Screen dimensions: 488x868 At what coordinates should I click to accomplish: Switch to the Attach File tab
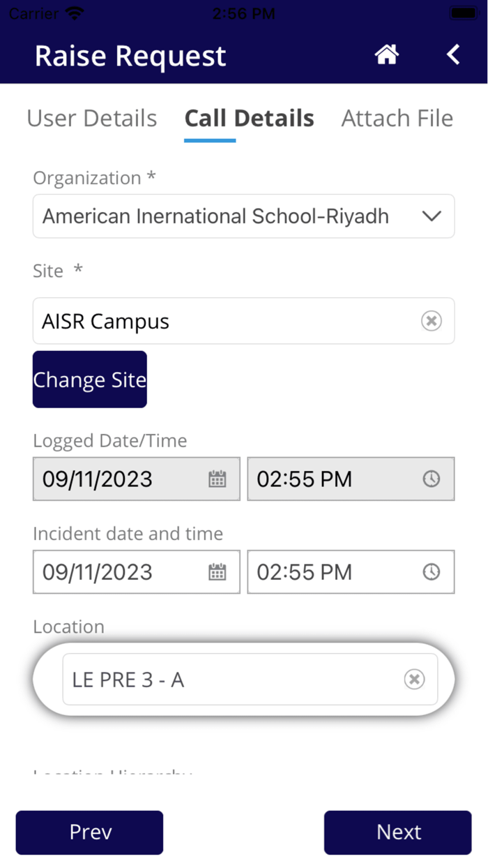(x=397, y=119)
